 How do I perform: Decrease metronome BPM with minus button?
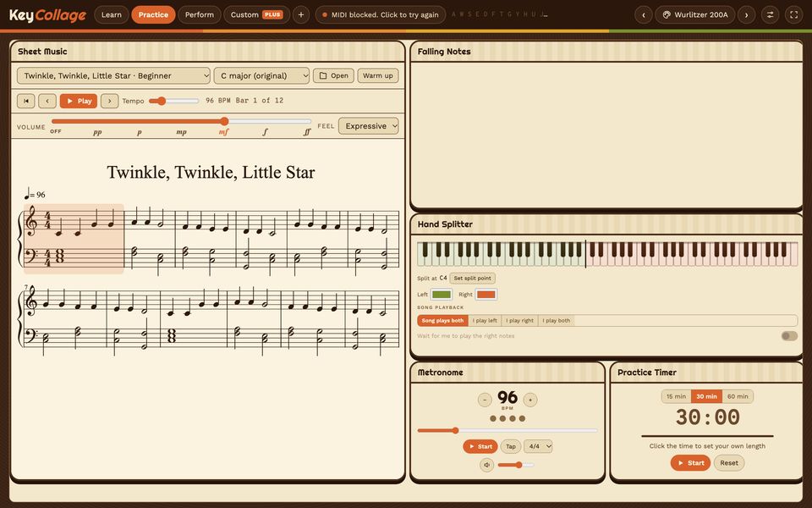[x=485, y=400]
